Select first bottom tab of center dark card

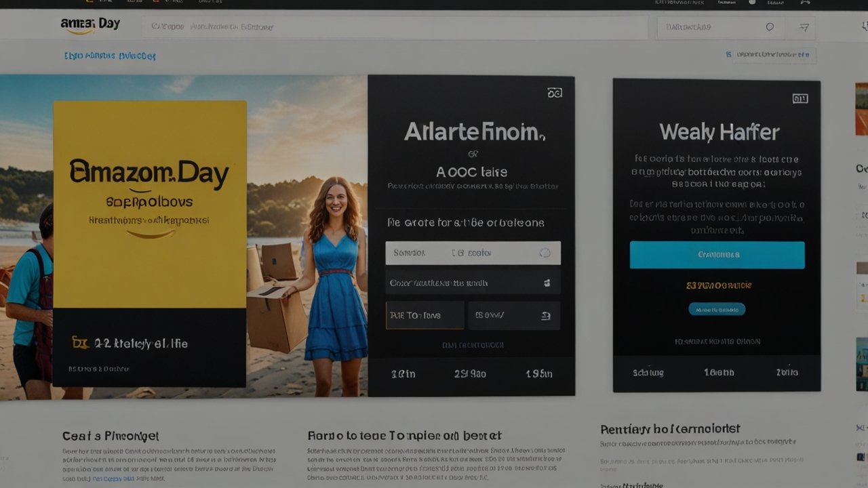click(x=403, y=373)
